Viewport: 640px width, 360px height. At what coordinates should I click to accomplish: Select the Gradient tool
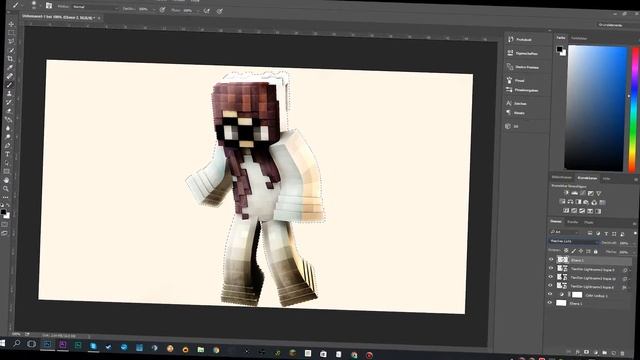click(8, 119)
